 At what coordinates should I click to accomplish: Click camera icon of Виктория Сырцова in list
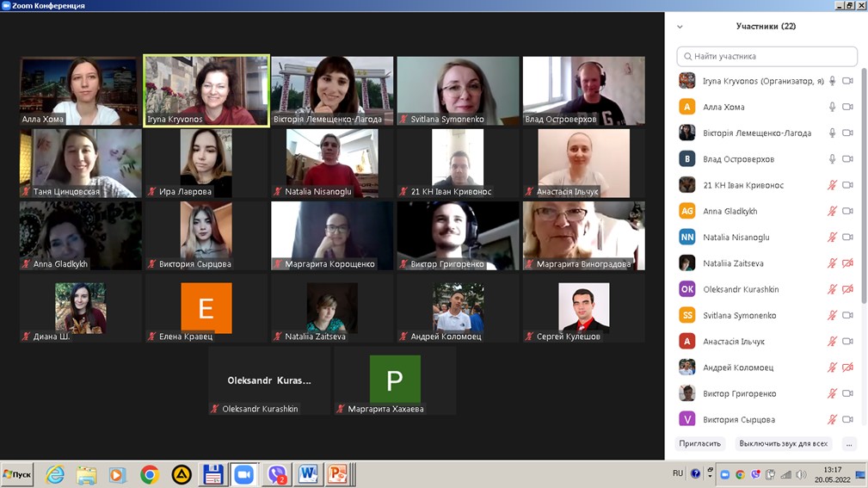tap(847, 419)
